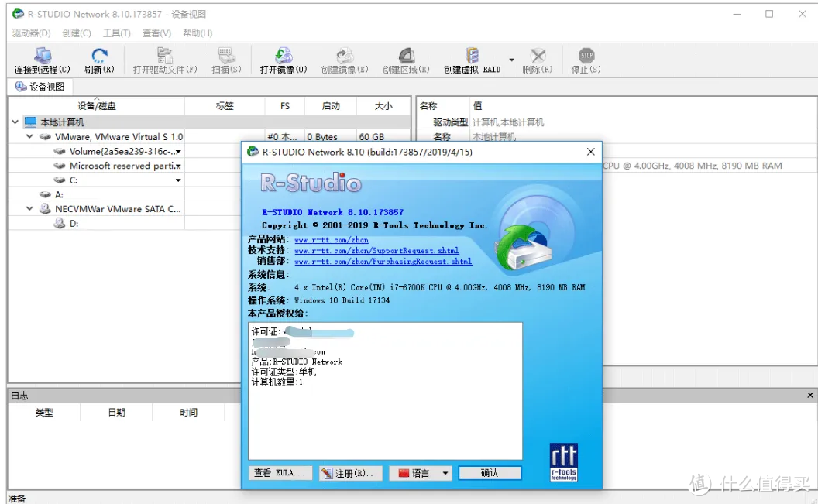Open the View (查看) menu
The height and width of the screenshot is (504, 818).
pos(156,33)
